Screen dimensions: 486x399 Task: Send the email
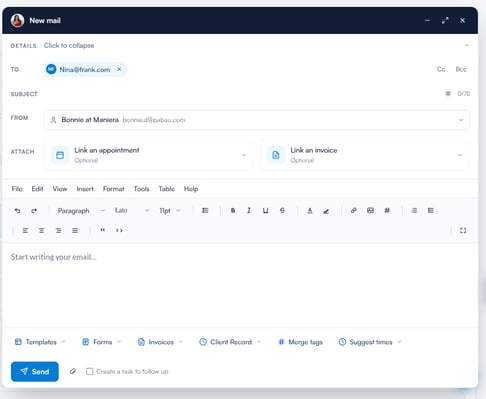point(35,371)
